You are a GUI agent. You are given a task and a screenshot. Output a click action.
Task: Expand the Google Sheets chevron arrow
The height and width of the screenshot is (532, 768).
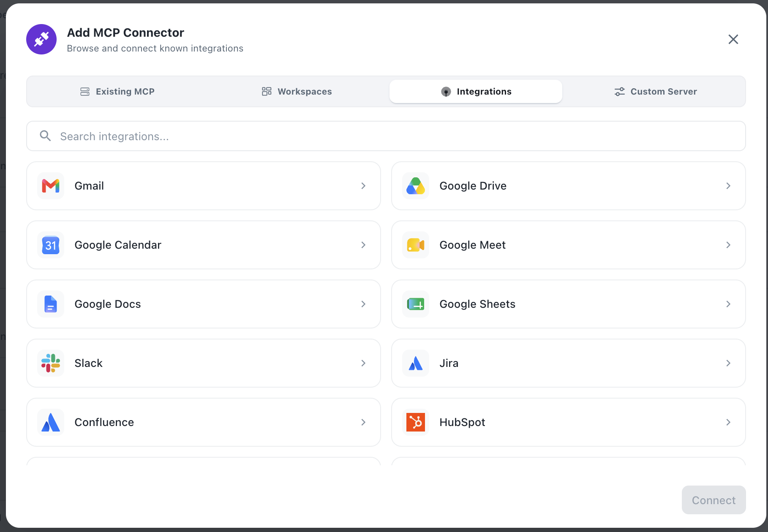(728, 304)
